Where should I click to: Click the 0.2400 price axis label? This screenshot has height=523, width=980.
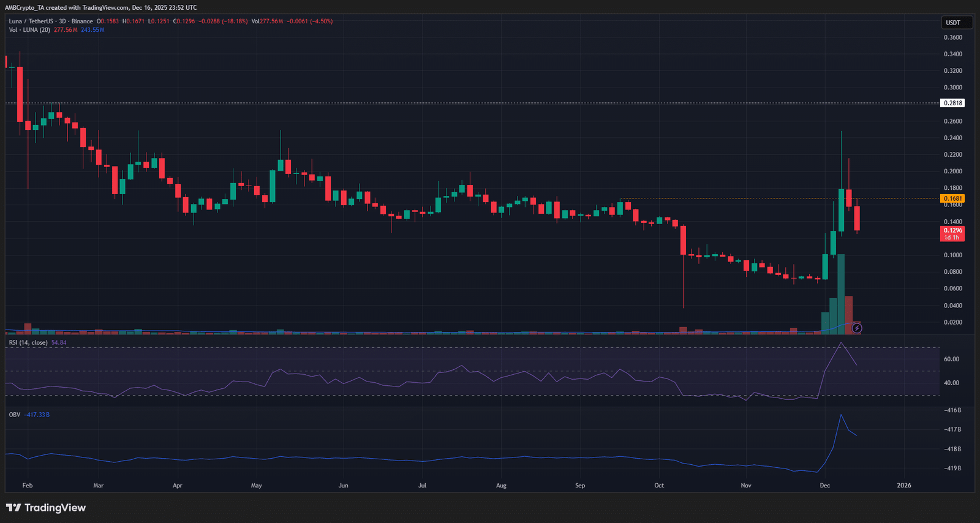pos(953,138)
